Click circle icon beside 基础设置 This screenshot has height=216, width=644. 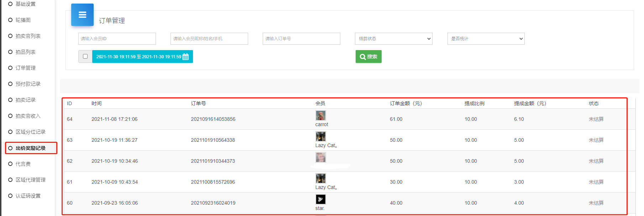(10, 4)
